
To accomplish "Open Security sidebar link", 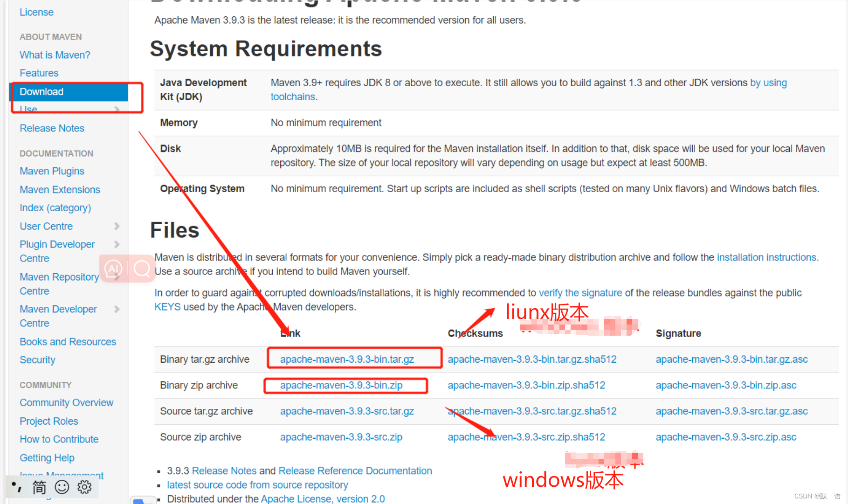I will click(x=37, y=360).
